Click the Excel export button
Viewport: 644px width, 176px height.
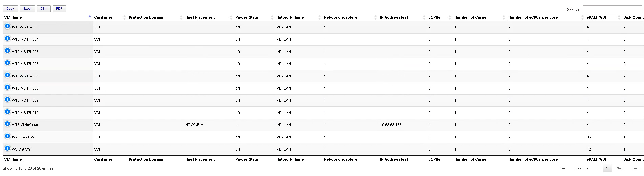[27, 9]
